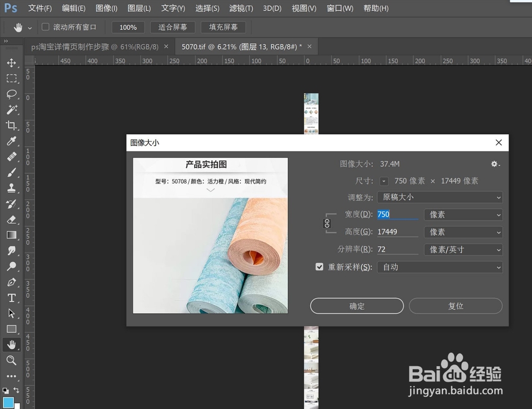Expand the 尺寸 dimensions dropdown arrow
The width and height of the screenshot is (532, 409).
tap(384, 181)
